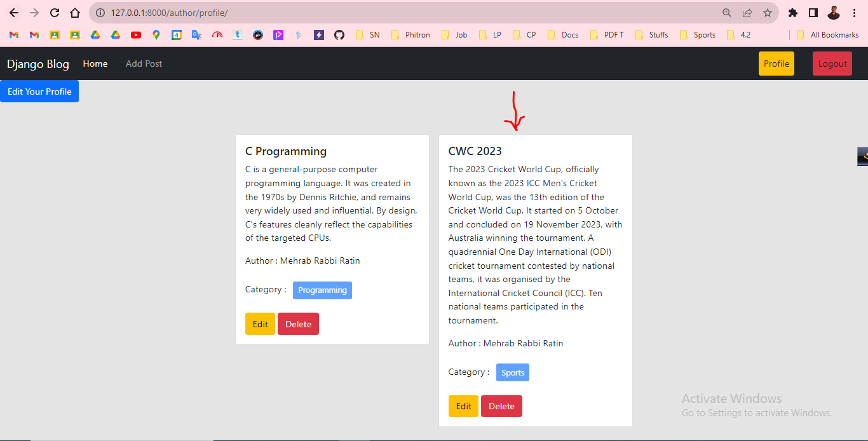
Task: Open the Google Calendar bookmark icon
Action: (x=177, y=35)
